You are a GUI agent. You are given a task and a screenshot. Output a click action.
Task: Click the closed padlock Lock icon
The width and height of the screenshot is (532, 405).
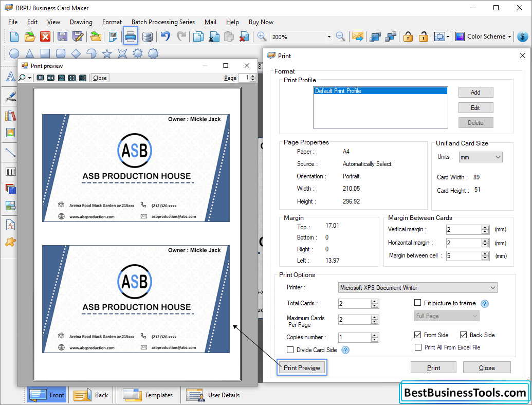(408, 36)
